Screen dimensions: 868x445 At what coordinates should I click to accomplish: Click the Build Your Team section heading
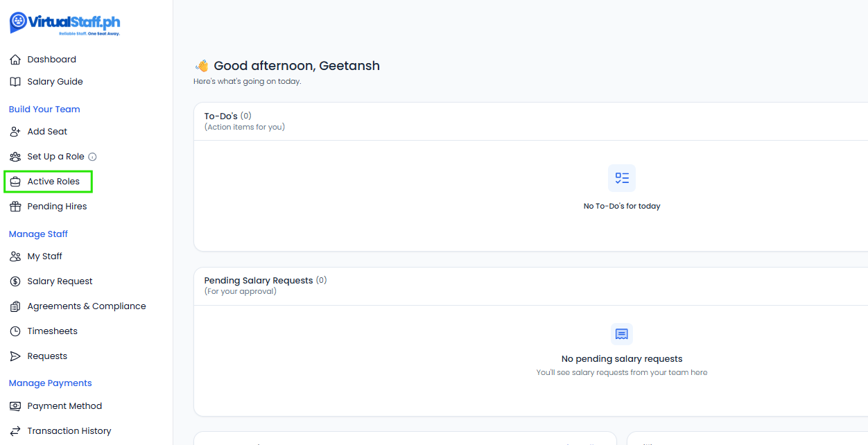click(x=44, y=110)
